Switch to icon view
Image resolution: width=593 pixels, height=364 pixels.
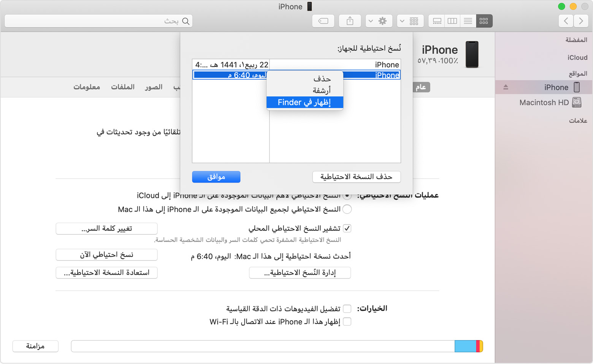[484, 21]
